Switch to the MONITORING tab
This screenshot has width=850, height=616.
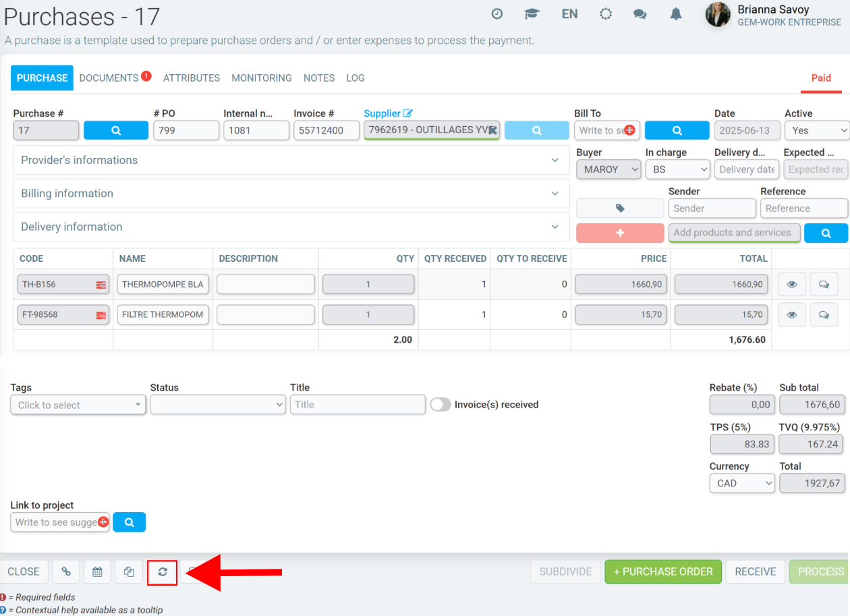coord(262,78)
